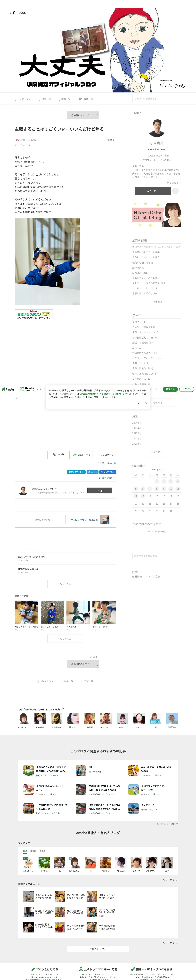This screenshot has height=980, width=196.
Task: Click the blog search input at top
Action: coord(156,98)
